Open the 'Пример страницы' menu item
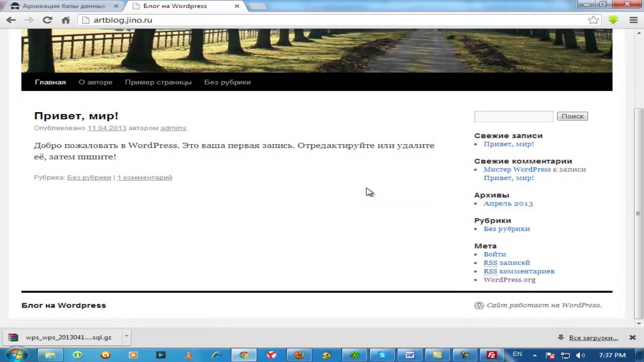 (x=158, y=82)
